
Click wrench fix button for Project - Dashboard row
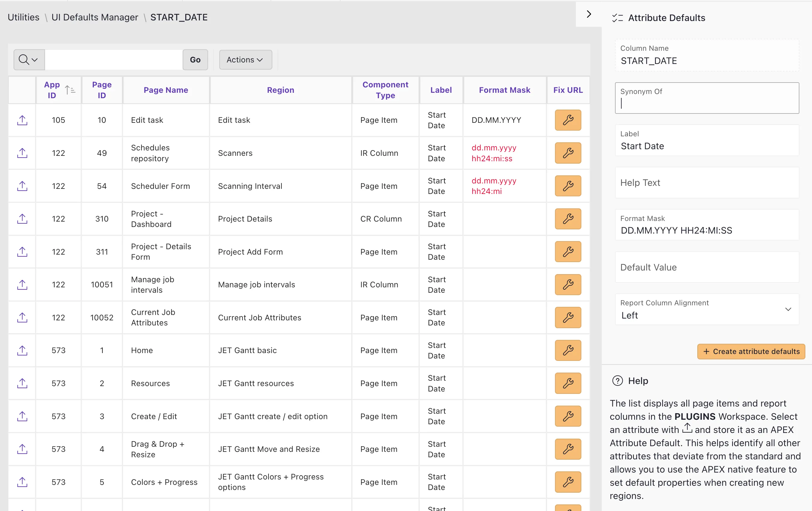568,219
